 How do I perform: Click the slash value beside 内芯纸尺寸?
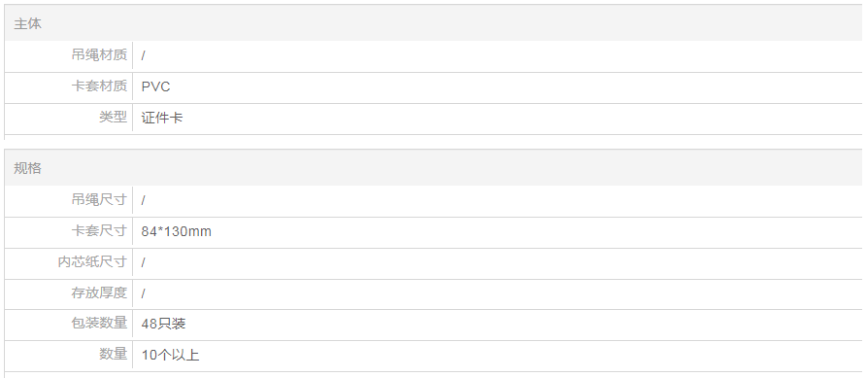click(143, 262)
